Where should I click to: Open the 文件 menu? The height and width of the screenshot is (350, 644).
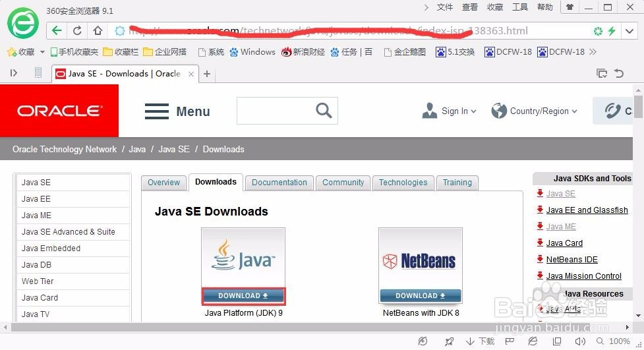[x=445, y=7]
